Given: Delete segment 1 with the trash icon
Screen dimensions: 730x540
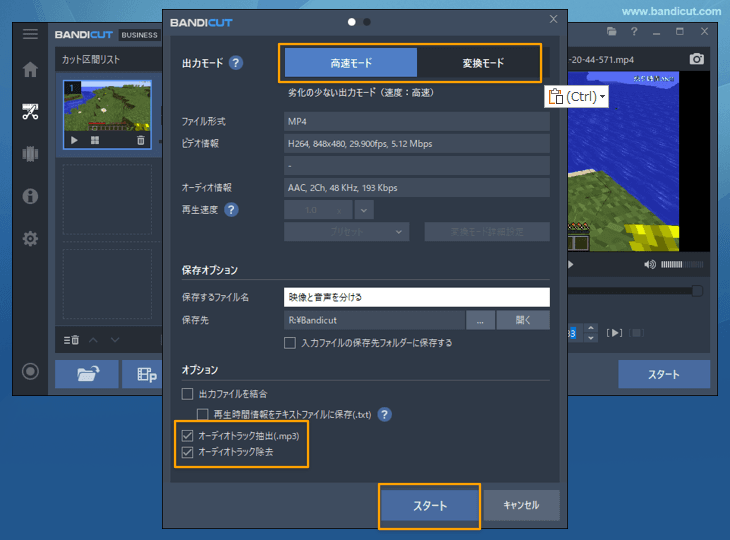Looking at the screenshot, I should pyautogui.click(x=141, y=140).
